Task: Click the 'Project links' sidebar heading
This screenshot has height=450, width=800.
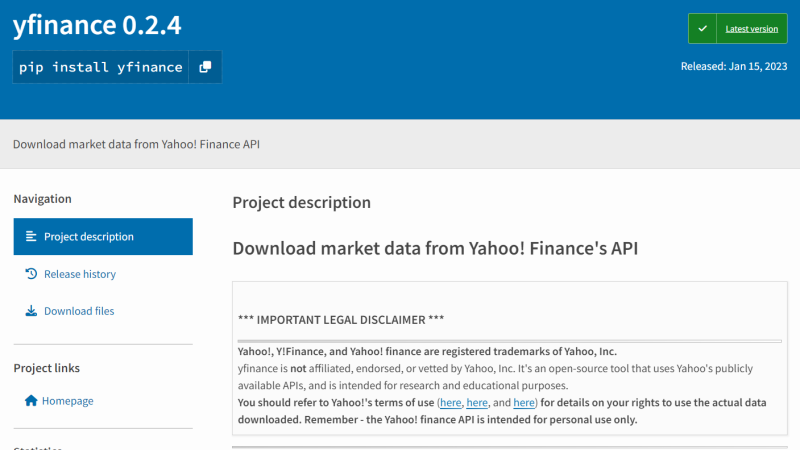Action: tap(47, 368)
